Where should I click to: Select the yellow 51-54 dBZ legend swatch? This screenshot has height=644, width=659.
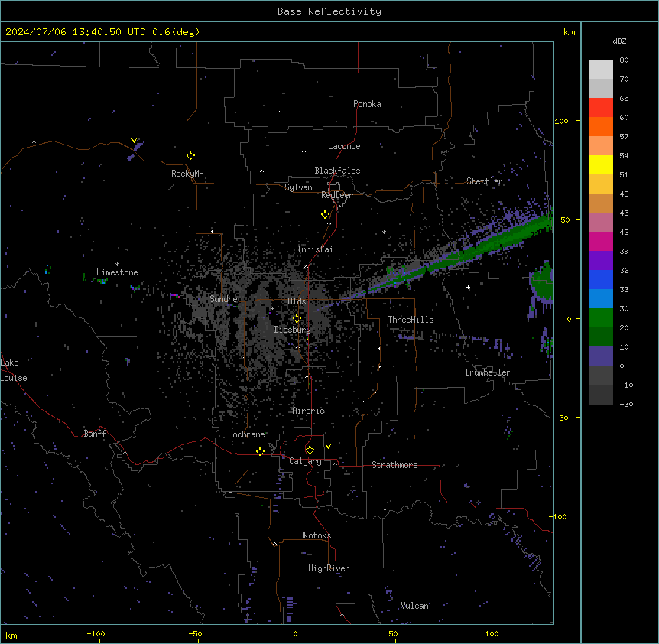click(601, 164)
